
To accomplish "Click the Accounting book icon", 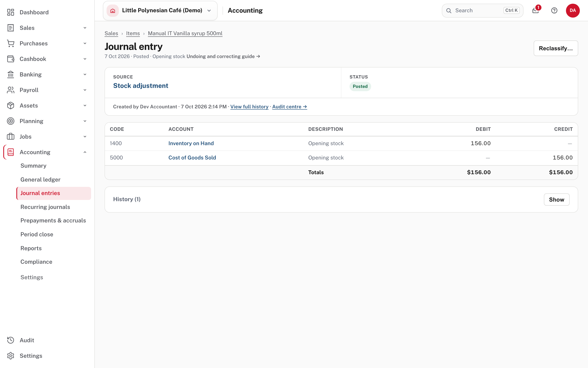I will 10,152.
